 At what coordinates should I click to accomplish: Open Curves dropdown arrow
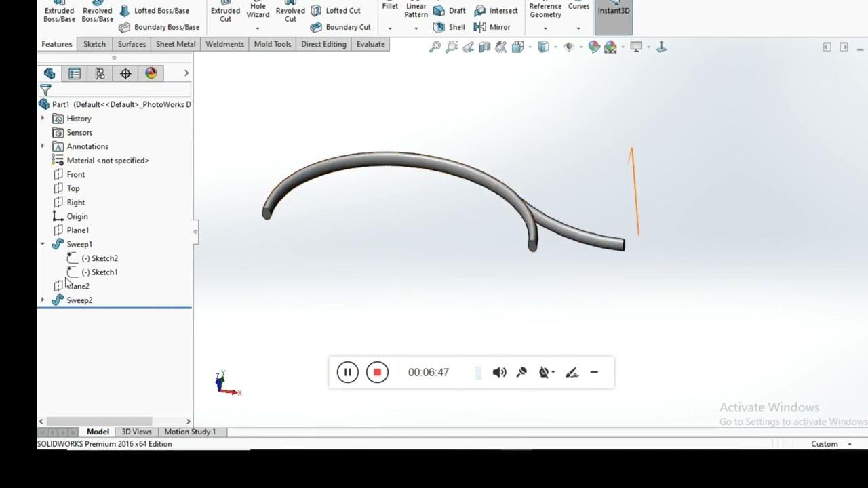578,28
